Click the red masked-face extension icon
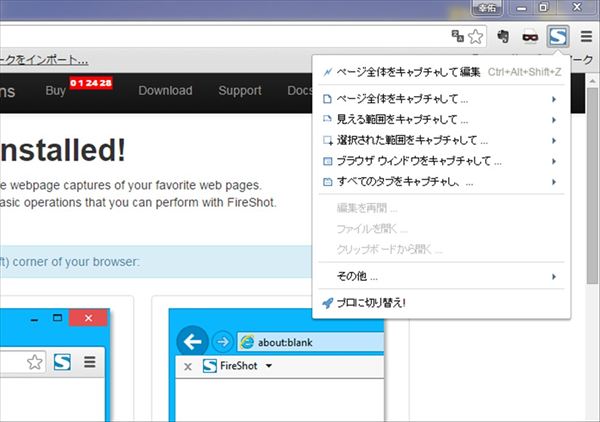Screen dimensions: 600x422 530,37
